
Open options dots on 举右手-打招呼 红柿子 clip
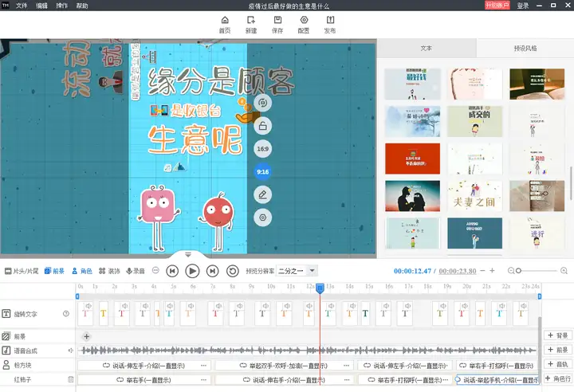446,380
